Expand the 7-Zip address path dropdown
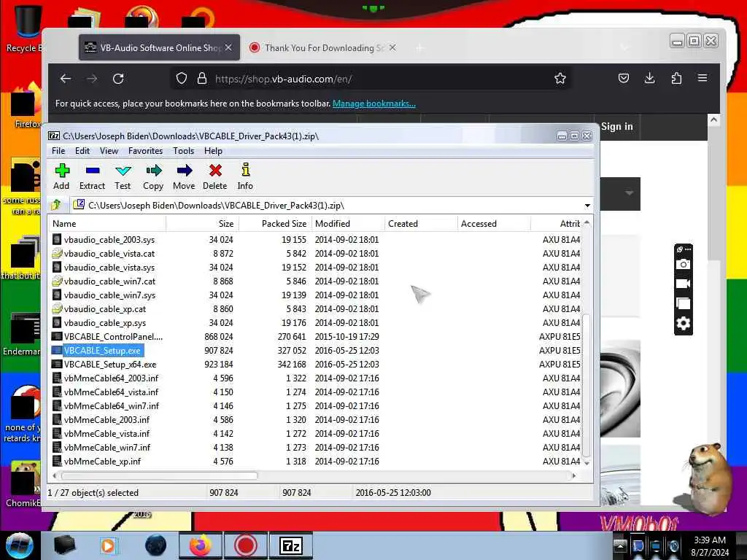747x560 pixels. 587,206
